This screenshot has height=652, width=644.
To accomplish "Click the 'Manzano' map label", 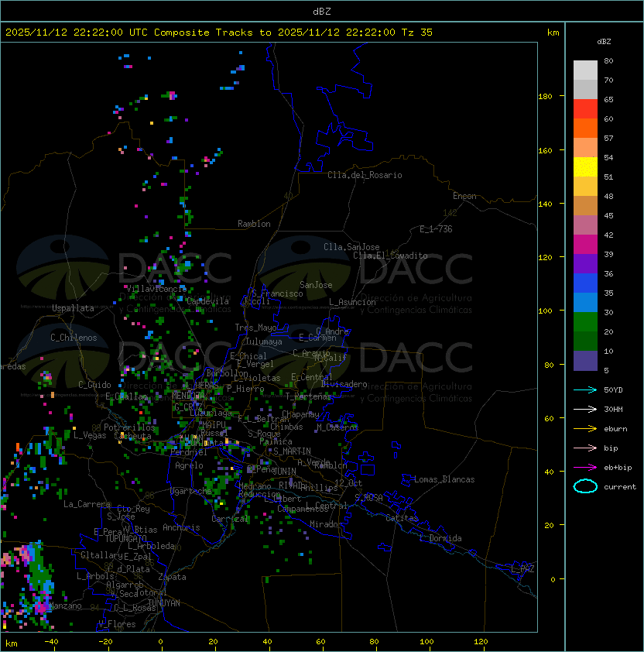I will [x=66, y=606].
